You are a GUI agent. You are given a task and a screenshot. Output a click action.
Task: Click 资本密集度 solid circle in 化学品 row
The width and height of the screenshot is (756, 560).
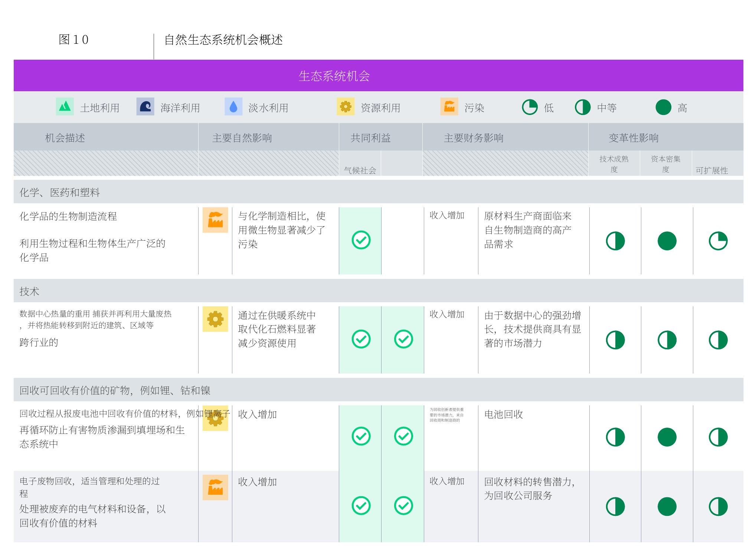point(667,241)
